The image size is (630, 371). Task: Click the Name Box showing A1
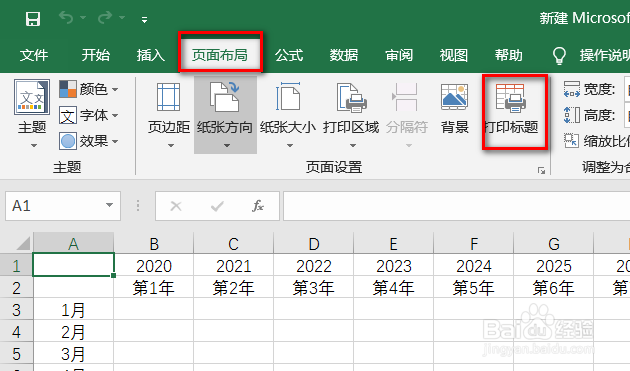pyautogui.click(x=63, y=206)
